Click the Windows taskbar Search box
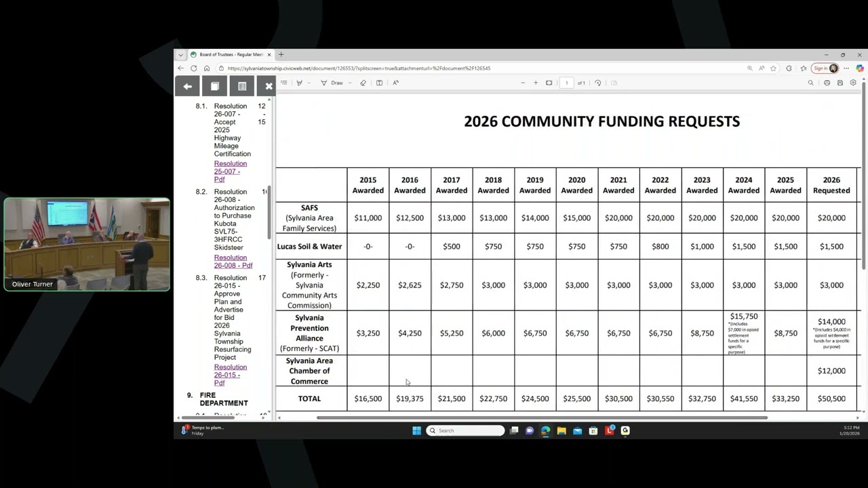The height and width of the screenshot is (488, 868). pos(466,430)
